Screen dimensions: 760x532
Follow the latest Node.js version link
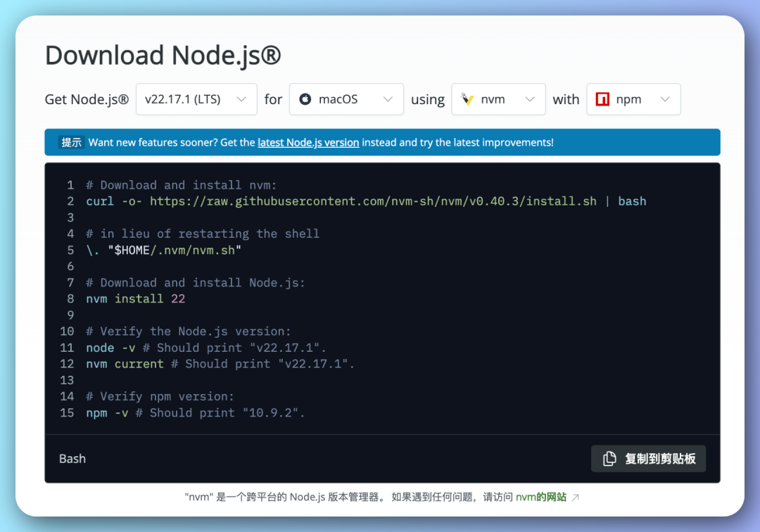308,142
